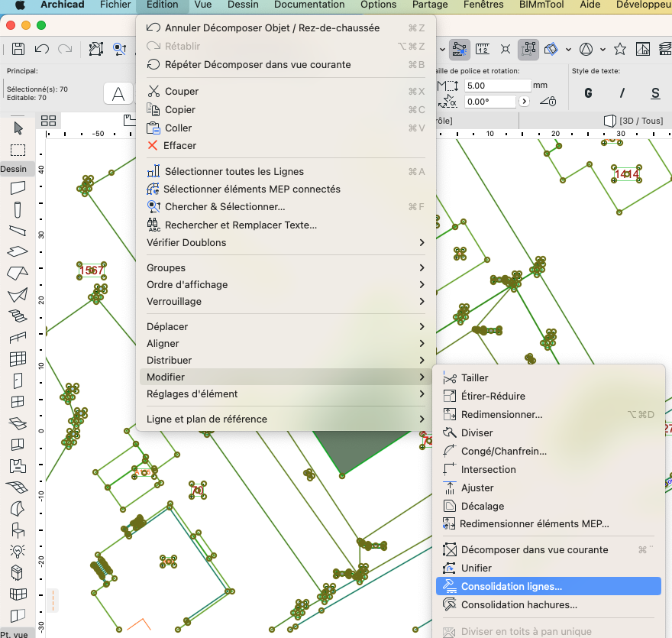The height and width of the screenshot is (638, 672).
Task: Select the Door tool in toolbox
Action: coord(18,381)
